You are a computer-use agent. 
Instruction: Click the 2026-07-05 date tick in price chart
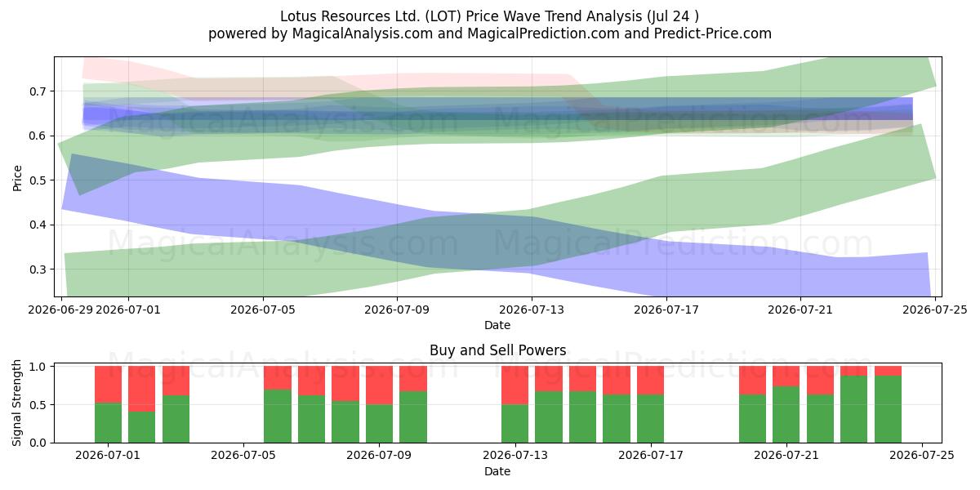tap(263, 310)
